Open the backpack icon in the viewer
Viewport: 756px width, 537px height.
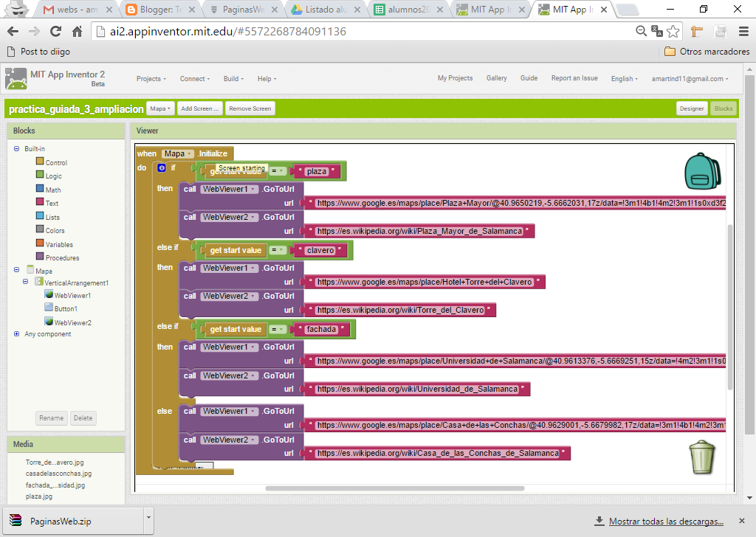click(703, 171)
